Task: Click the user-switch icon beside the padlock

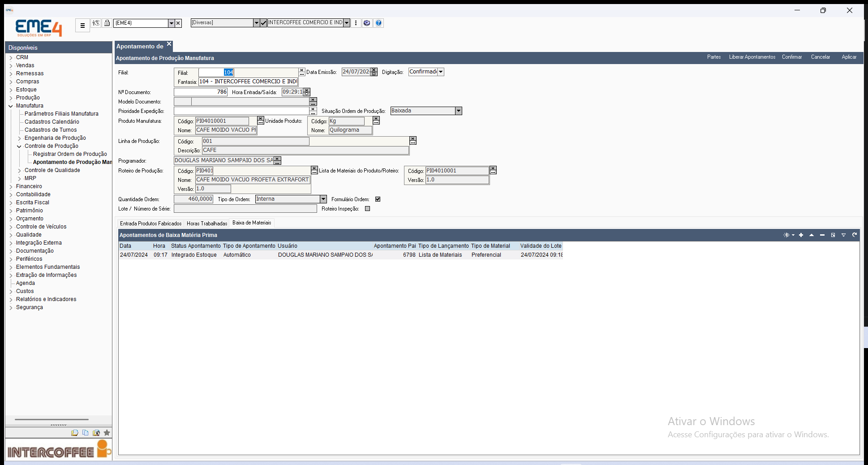Action: pyautogui.click(x=96, y=23)
